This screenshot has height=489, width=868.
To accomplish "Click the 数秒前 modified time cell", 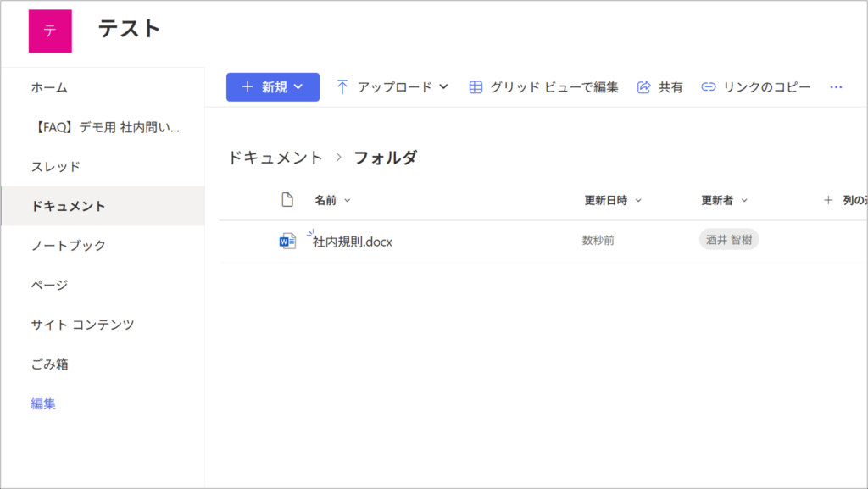I will pyautogui.click(x=598, y=240).
